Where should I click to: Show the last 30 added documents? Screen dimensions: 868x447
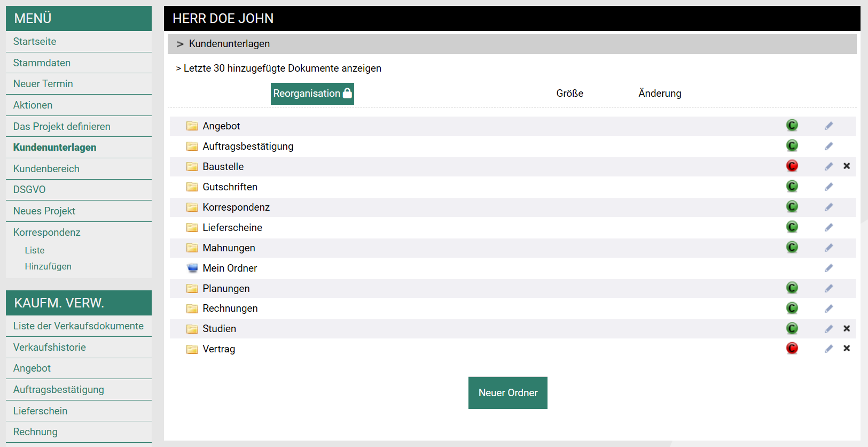(x=282, y=68)
